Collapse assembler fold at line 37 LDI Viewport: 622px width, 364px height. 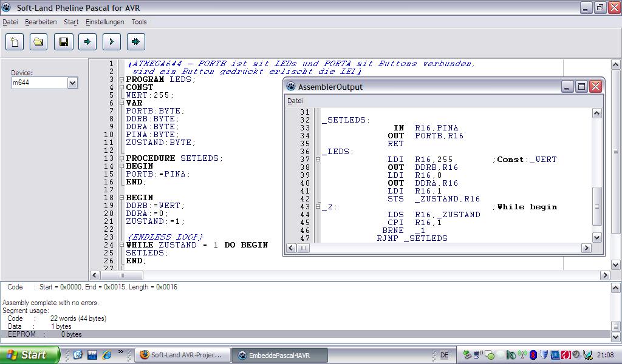coord(318,159)
